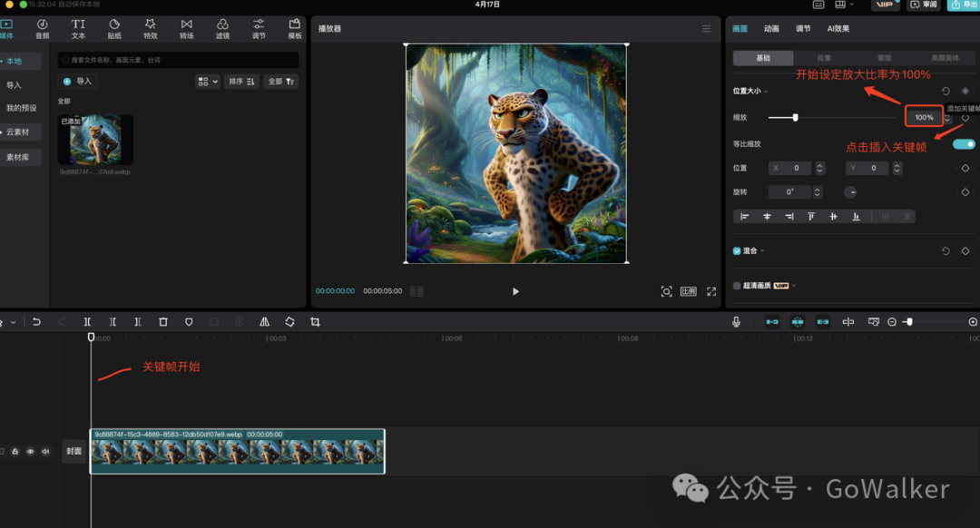The image size is (980, 528).
Task: Click the mirror flip icon in toolbar
Action: [264, 322]
